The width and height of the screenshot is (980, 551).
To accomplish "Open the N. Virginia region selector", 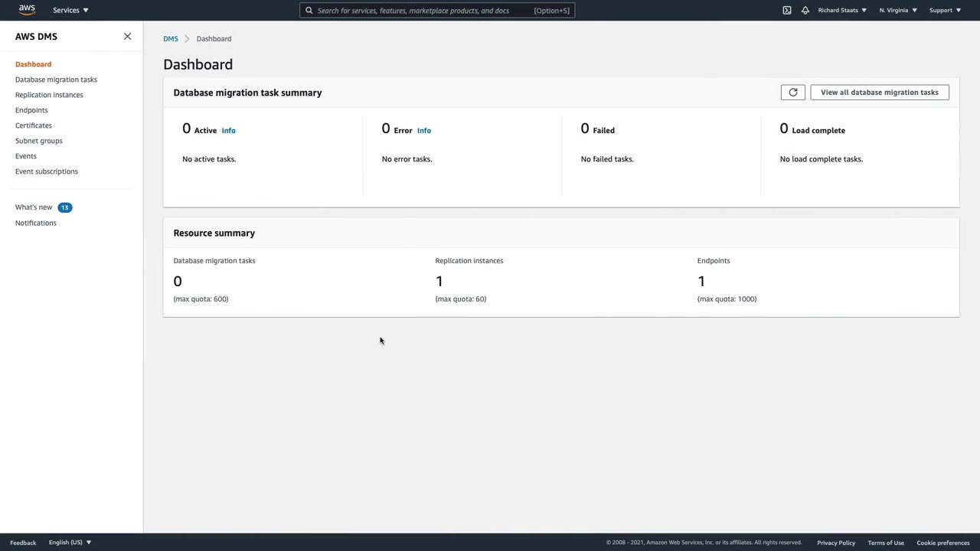I will (897, 10).
